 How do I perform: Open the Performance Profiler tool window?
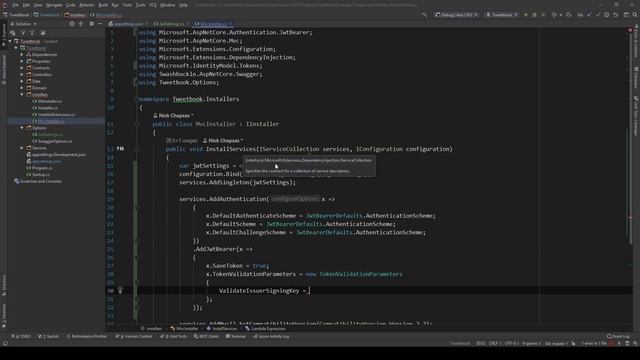tap(87, 336)
